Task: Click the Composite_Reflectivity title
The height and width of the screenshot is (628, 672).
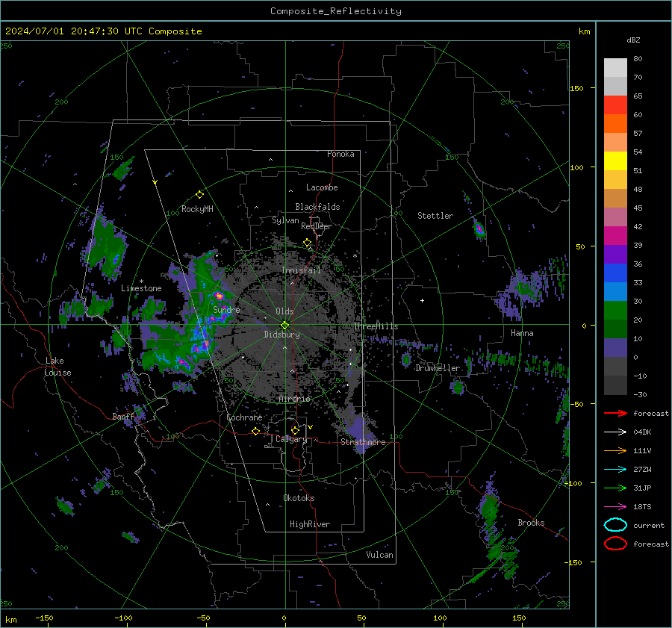Action: click(x=335, y=11)
